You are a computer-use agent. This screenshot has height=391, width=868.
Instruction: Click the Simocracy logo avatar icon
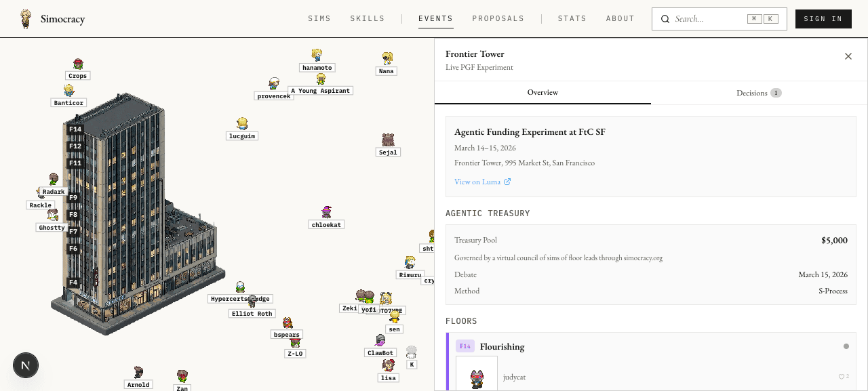26,19
